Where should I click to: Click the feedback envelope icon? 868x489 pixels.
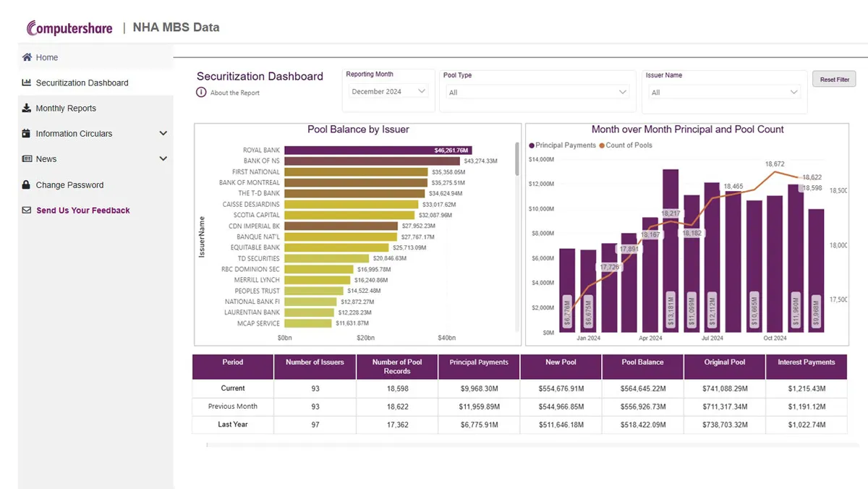(x=27, y=211)
